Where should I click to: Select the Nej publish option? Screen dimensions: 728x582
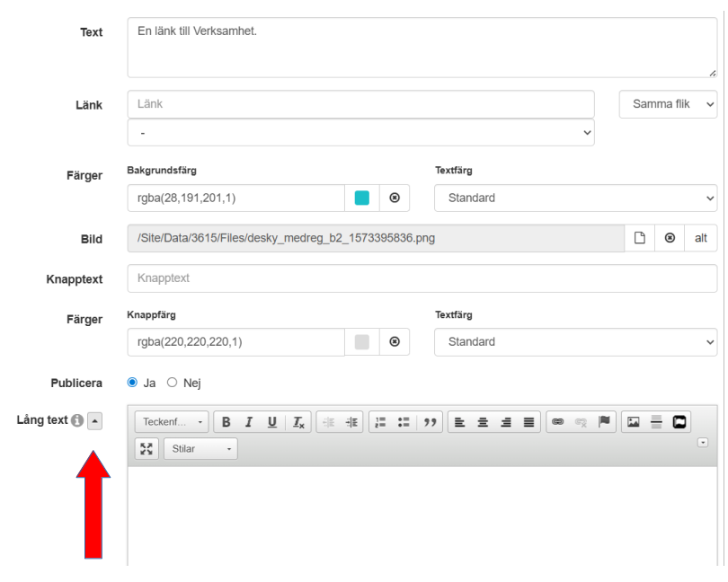point(173,383)
